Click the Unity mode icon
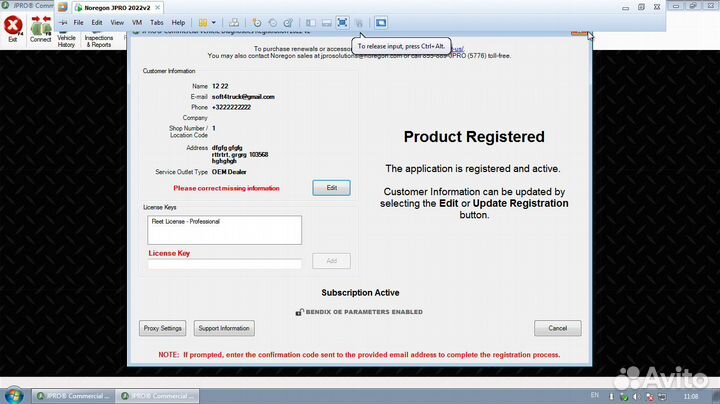This screenshot has width=720, height=404. pos(359,22)
